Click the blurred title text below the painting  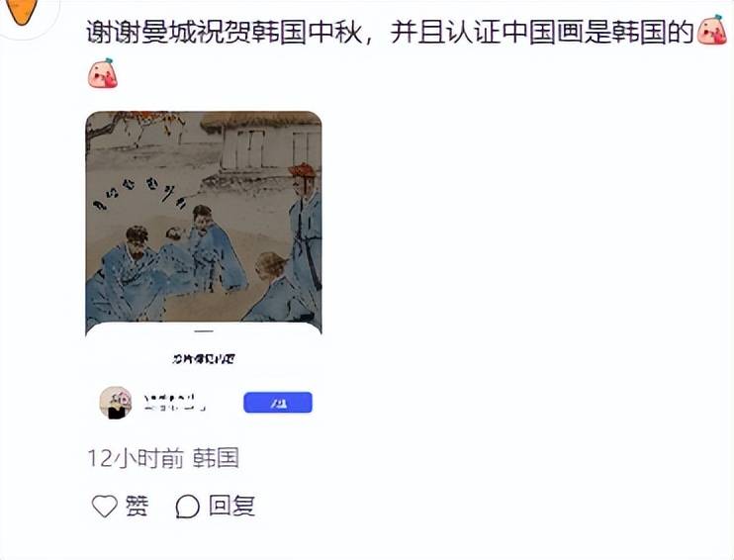coord(204,359)
